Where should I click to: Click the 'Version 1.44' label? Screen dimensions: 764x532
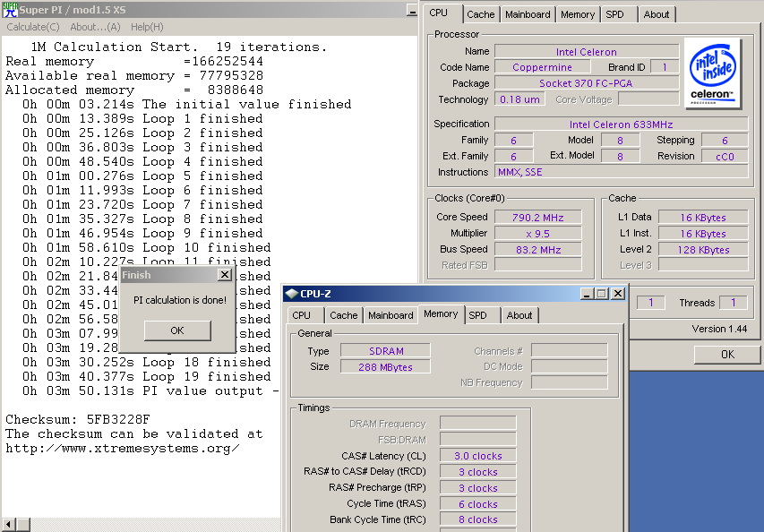click(719, 329)
